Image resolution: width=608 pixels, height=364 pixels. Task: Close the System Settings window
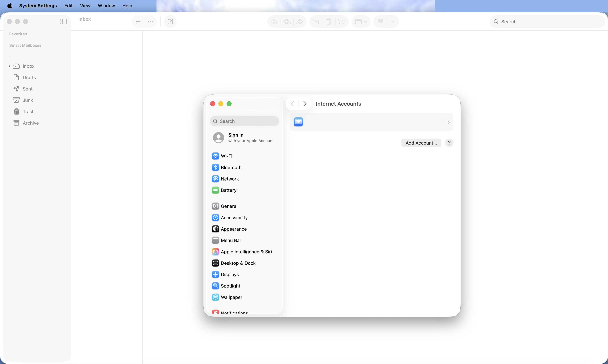point(213,104)
